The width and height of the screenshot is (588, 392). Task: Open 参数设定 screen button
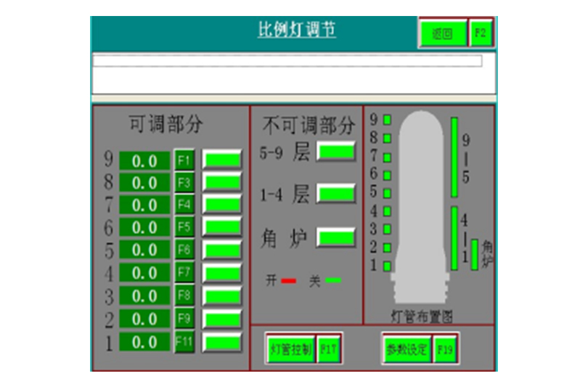[407, 349]
